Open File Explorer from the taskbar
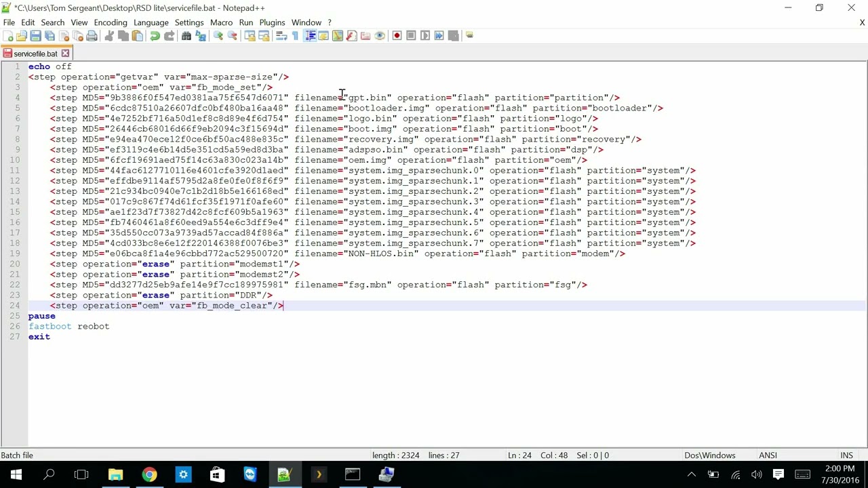This screenshot has height=488, width=868. tap(115, 474)
